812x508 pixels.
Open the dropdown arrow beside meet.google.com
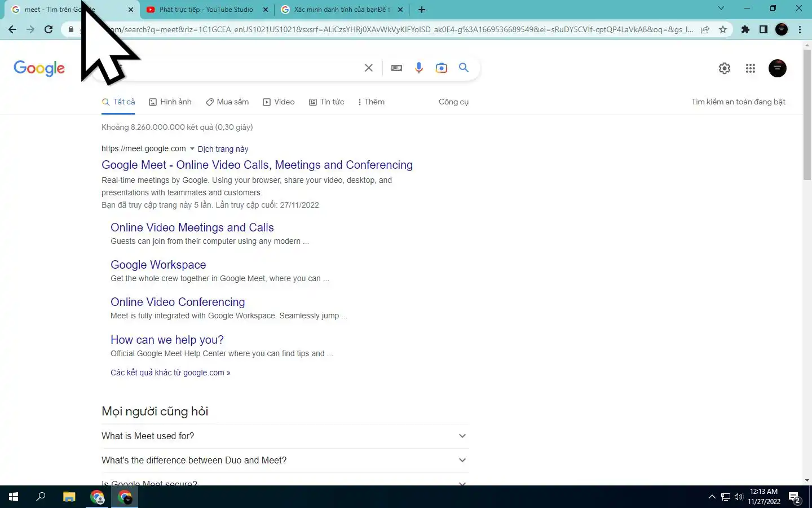point(192,149)
